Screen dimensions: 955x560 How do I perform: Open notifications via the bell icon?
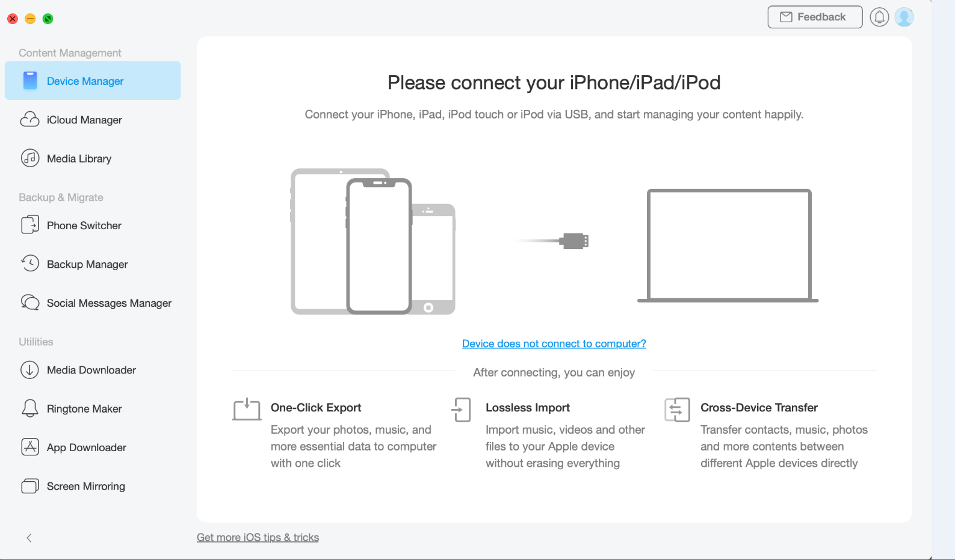tap(879, 17)
